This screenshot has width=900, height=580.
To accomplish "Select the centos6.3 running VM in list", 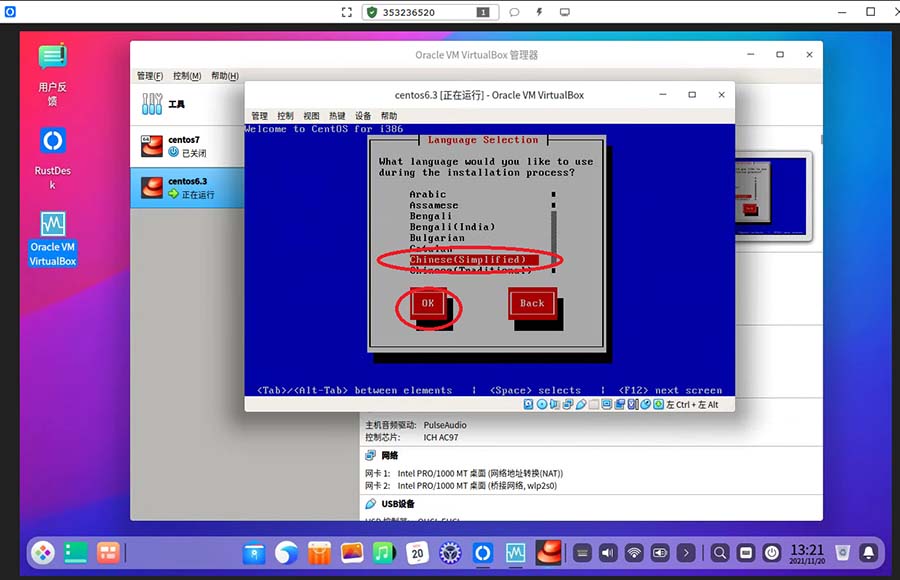I will coord(187,188).
